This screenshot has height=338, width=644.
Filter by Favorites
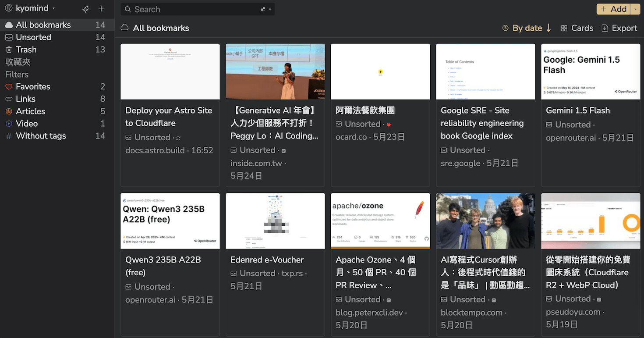(57, 86)
